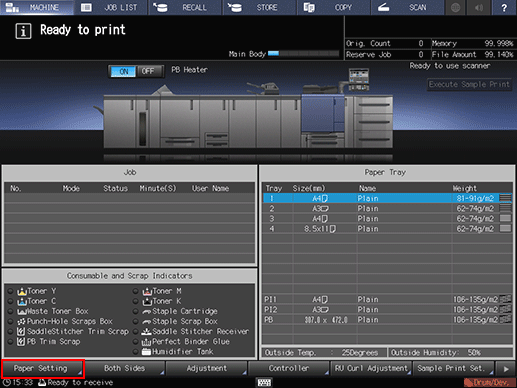The width and height of the screenshot is (517, 388).
Task: Click the speaker volume icon
Action: click(479, 7)
